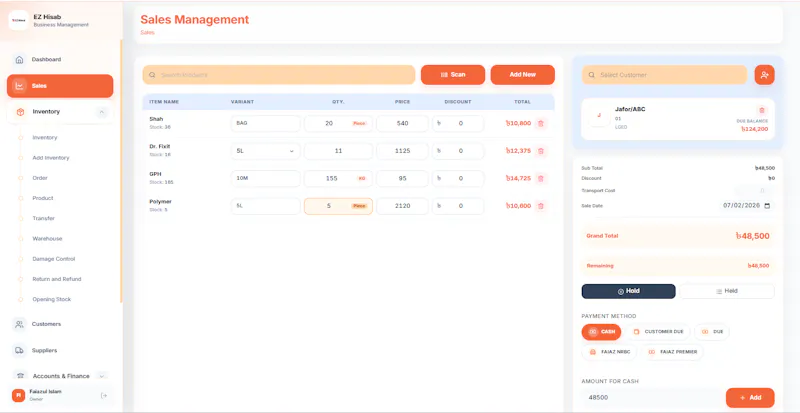This screenshot has width=800, height=413.
Task: Click the Accounts & Finance bank icon
Action: pos(20,376)
